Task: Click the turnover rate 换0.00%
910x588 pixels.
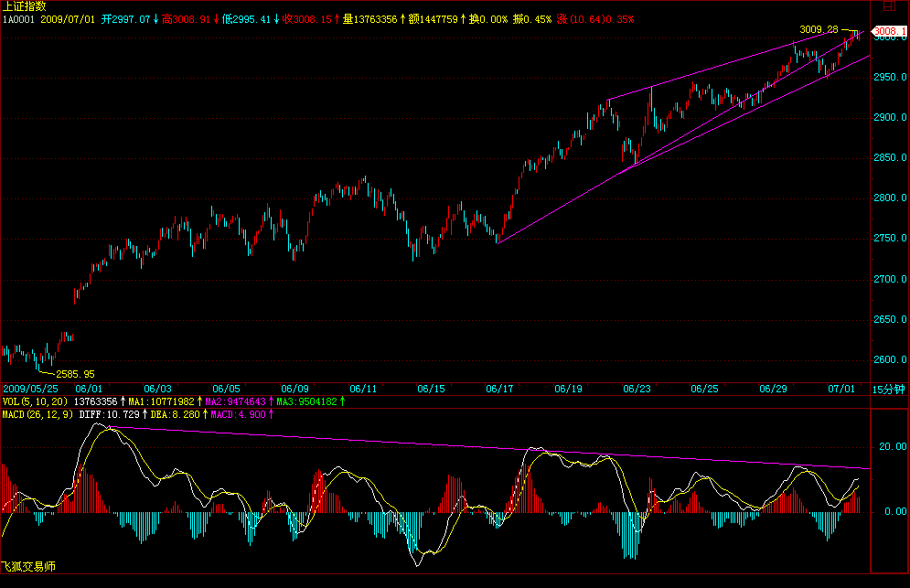Action: point(488,19)
